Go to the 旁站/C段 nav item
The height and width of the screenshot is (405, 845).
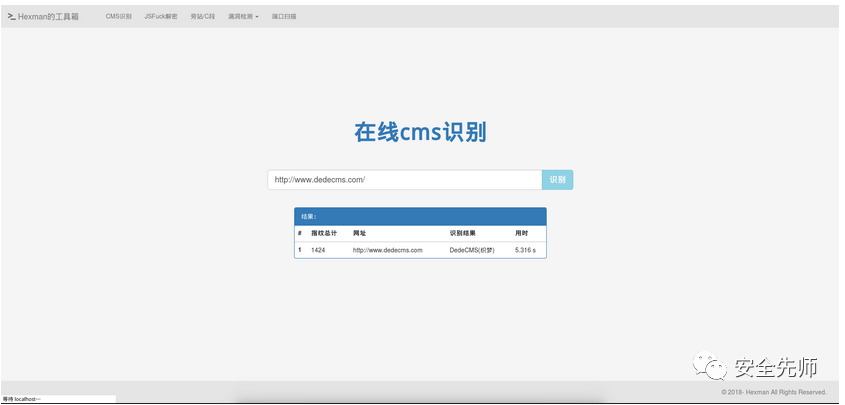click(x=203, y=17)
